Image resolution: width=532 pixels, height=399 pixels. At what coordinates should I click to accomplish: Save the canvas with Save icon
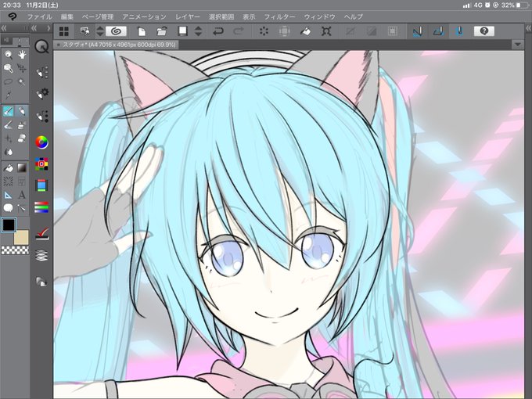coord(182,31)
